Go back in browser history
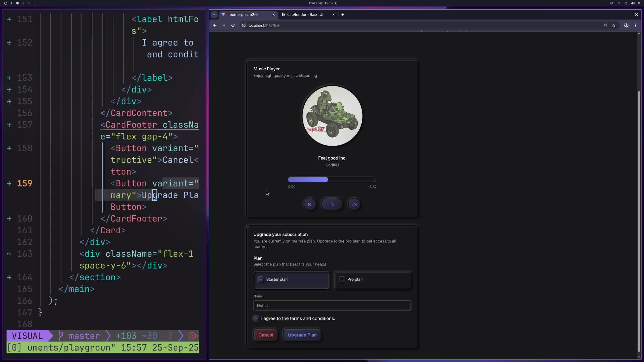The width and height of the screenshot is (644, 362). [x=215, y=25]
